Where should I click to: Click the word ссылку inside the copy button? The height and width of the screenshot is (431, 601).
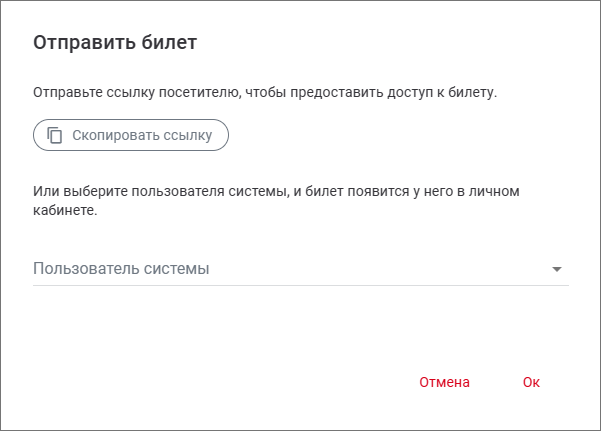point(187,135)
